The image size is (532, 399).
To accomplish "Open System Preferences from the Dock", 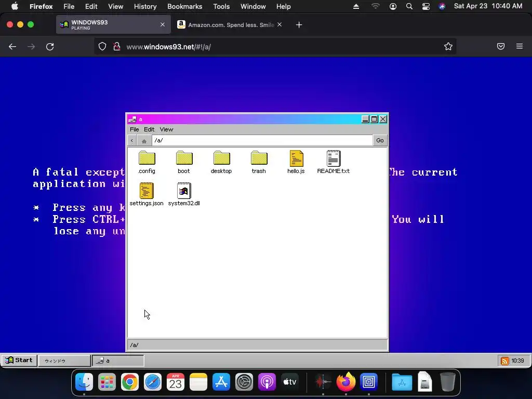I will coord(244,382).
